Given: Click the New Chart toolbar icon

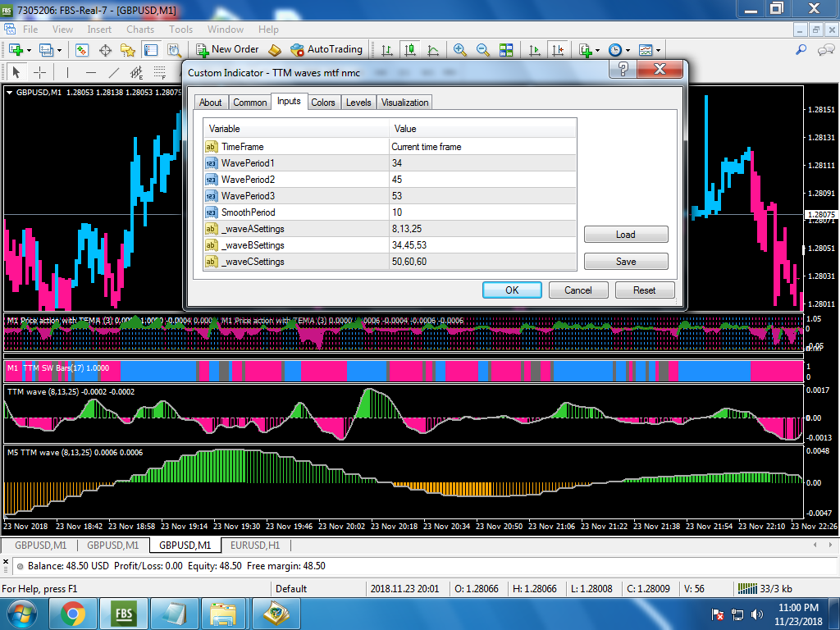Looking at the screenshot, I should tap(16, 50).
